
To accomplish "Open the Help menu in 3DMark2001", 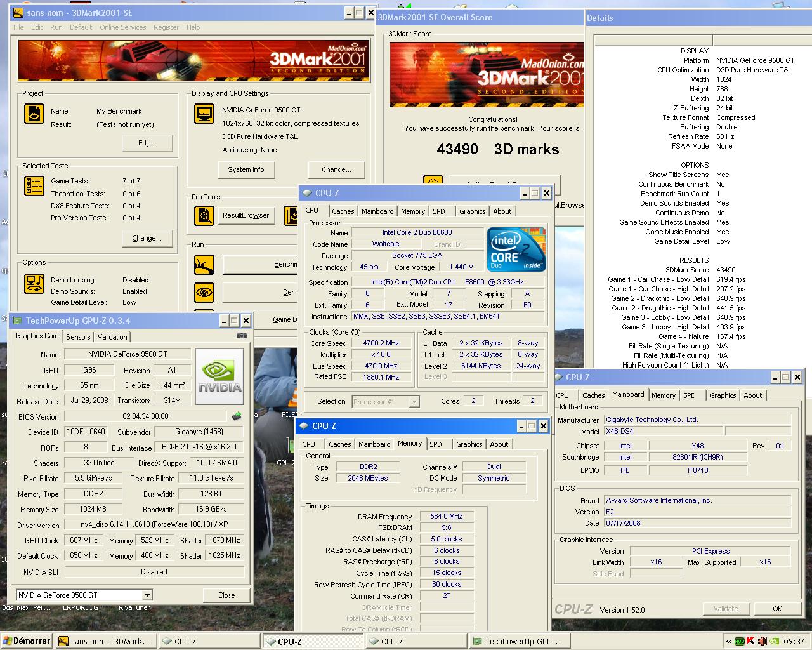I will pyautogui.click(x=193, y=27).
